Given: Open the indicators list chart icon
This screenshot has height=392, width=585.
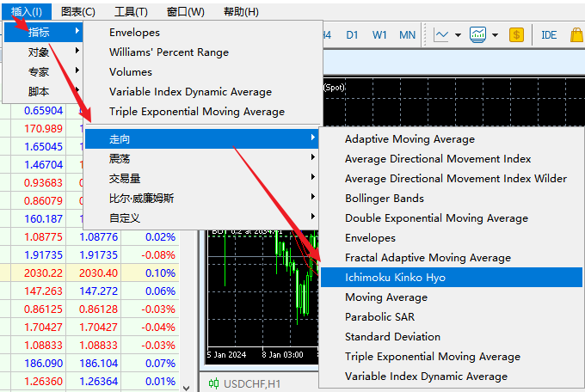Looking at the screenshot, I should [478, 35].
